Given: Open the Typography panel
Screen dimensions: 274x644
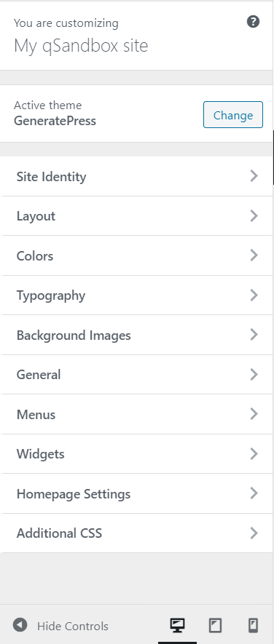Looking at the screenshot, I should pos(136,295).
